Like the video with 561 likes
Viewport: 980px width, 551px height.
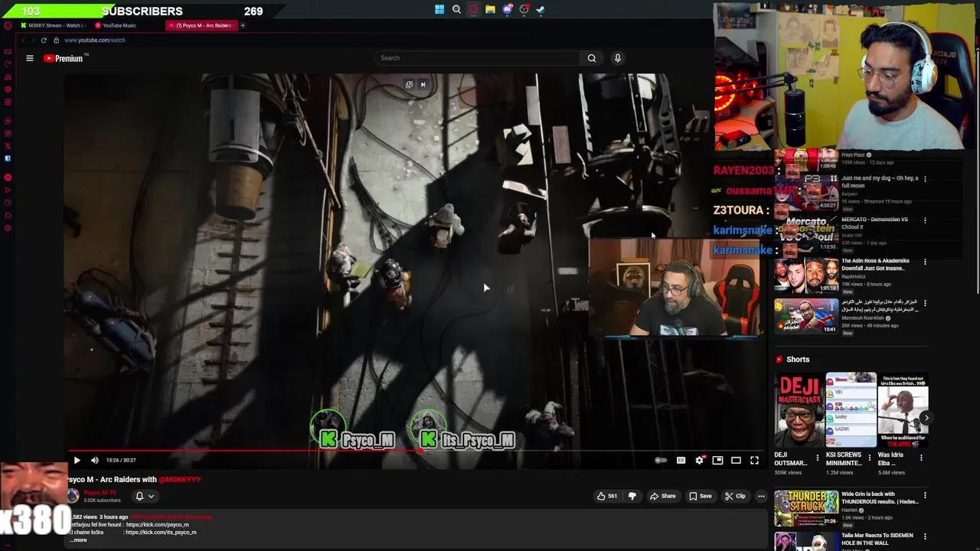607,496
